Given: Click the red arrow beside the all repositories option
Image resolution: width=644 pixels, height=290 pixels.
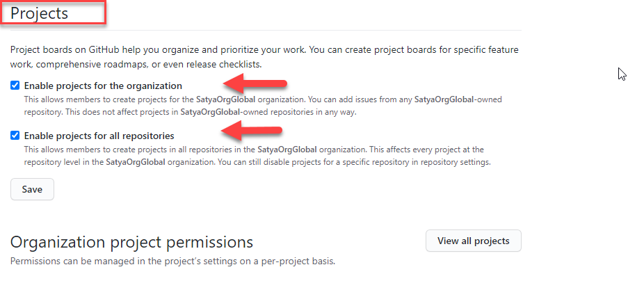Looking at the screenshot, I should 250,131.
